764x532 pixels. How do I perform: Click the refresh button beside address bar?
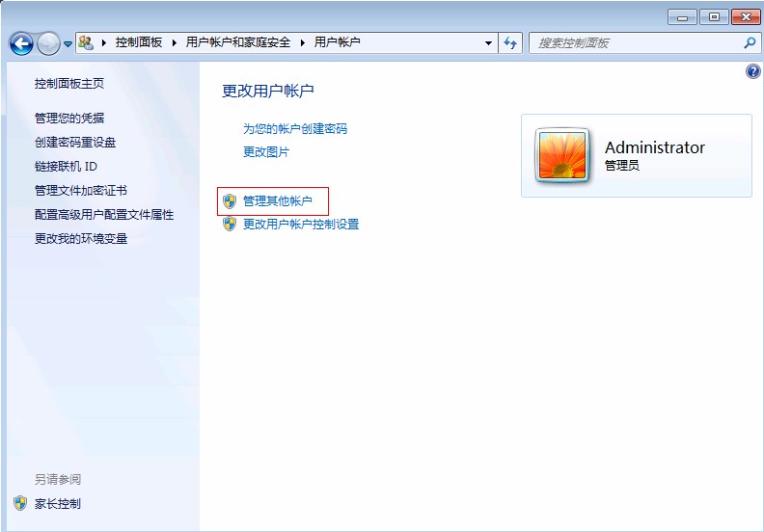coord(510,43)
